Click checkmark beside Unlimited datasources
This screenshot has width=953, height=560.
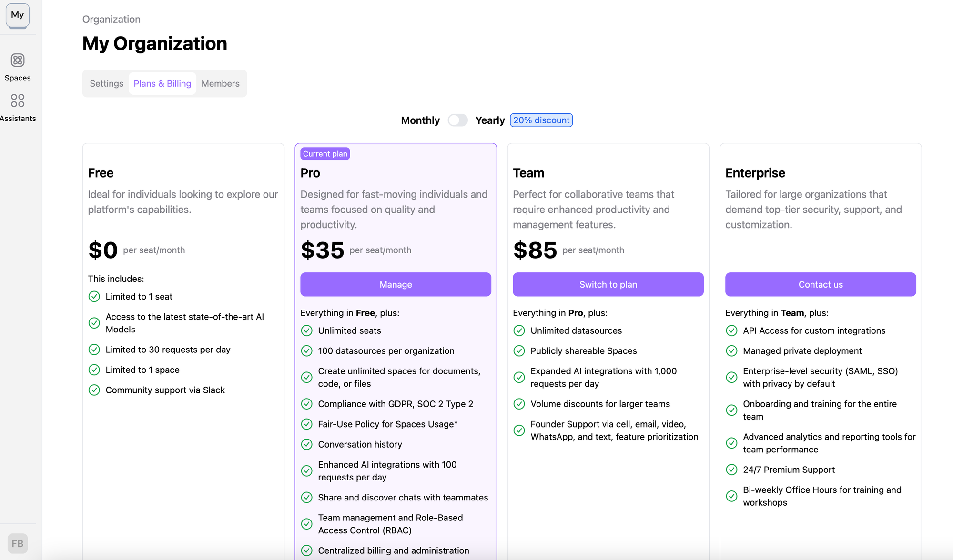[519, 330]
